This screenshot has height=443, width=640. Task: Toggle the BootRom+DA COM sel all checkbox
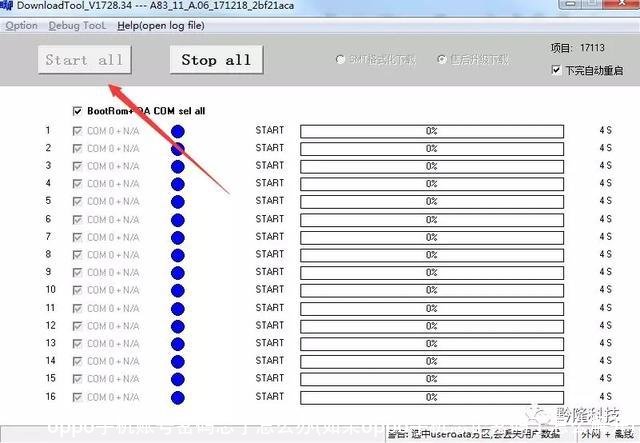[78, 111]
